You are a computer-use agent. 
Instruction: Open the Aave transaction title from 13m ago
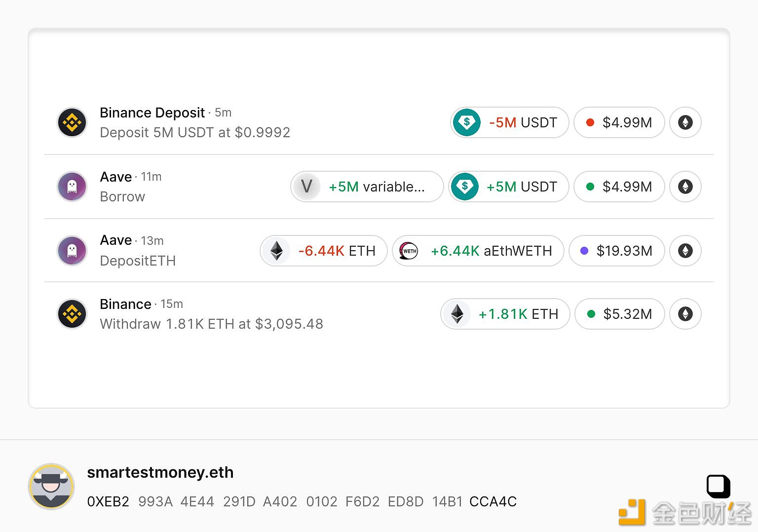coord(116,240)
